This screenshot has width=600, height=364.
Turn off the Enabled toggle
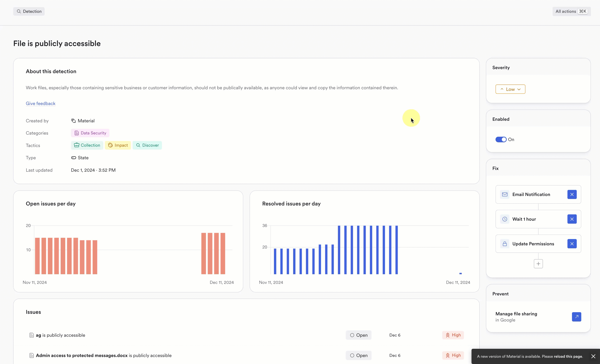[501, 139]
